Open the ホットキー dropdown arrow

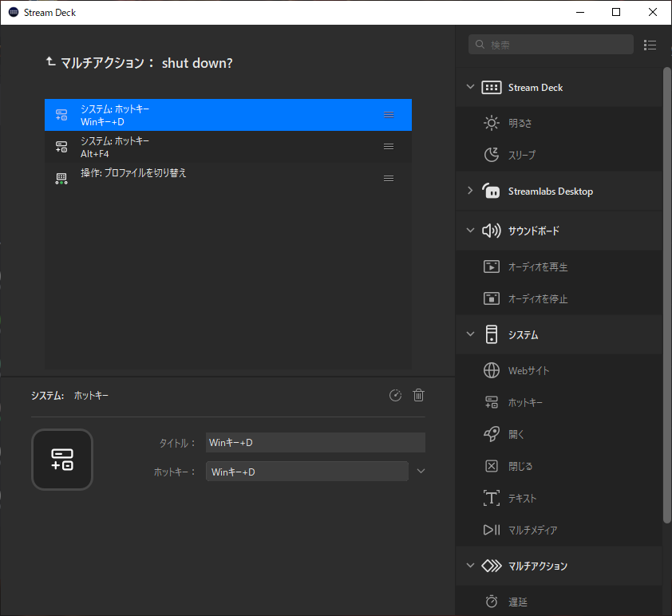(x=421, y=472)
